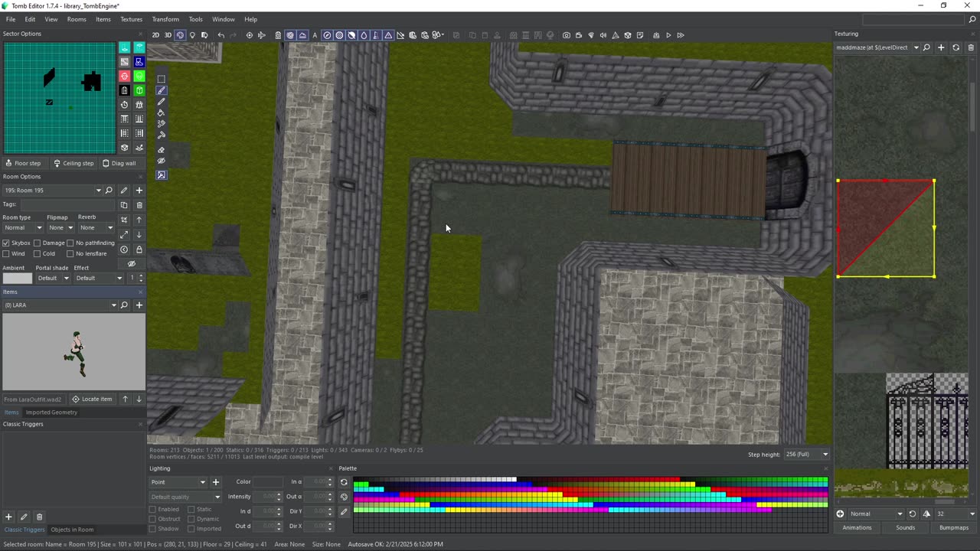Open Room type Normal dropdown
Image resolution: width=980 pixels, height=551 pixels.
(x=23, y=227)
